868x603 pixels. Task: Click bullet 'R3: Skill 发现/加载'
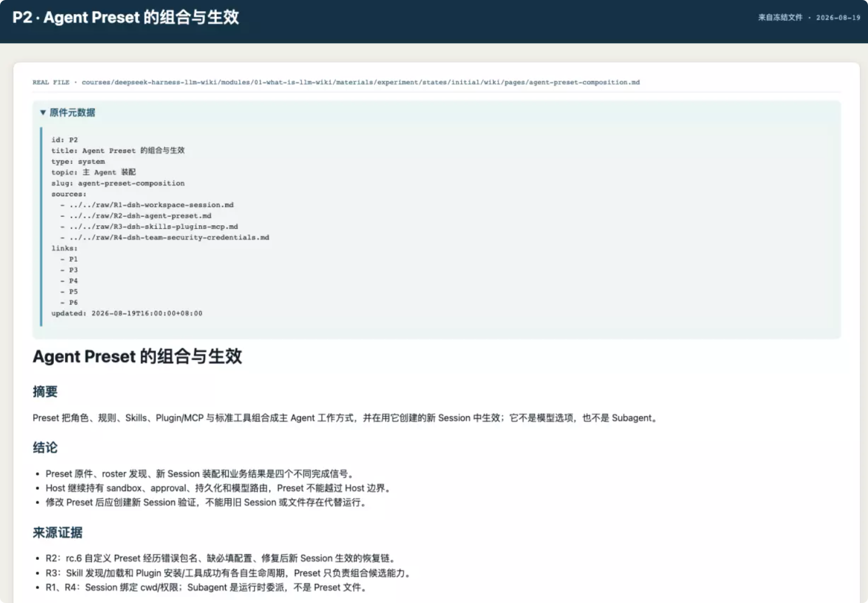click(230, 573)
